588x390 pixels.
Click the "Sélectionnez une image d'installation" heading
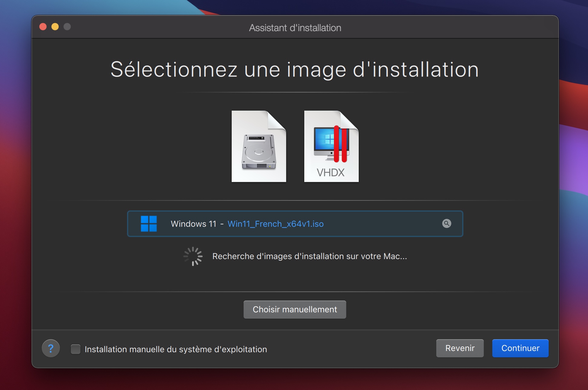[295, 70]
